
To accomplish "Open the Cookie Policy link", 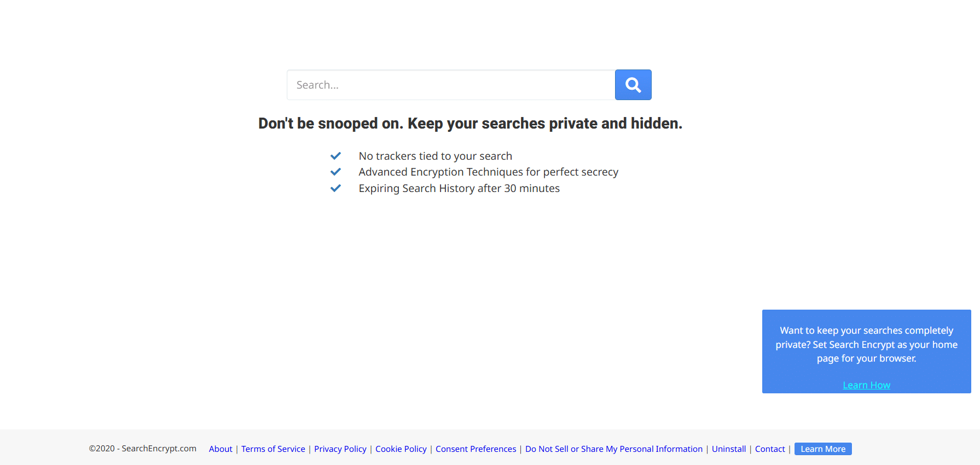I will point(401,449).
